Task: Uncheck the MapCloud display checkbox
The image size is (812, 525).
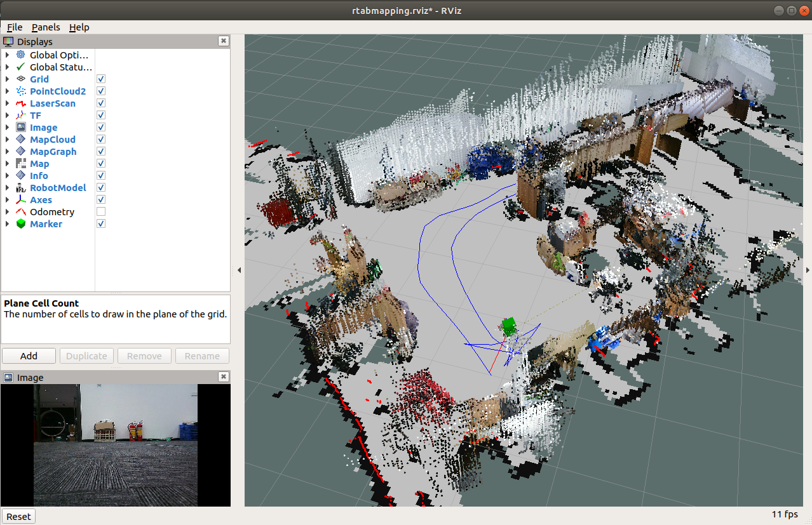Action: pos(101,140)
